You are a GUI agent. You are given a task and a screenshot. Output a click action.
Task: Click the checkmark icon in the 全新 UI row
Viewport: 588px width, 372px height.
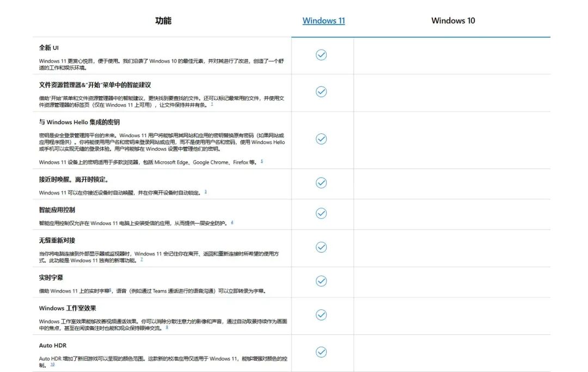pyautogui.click(x=321, y=55)
